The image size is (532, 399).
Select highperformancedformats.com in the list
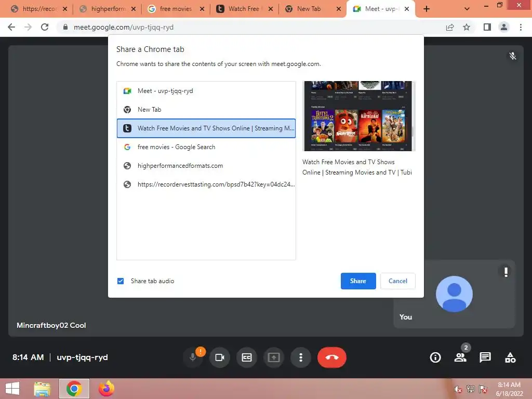pyautogui.click(x=206, y=166)
